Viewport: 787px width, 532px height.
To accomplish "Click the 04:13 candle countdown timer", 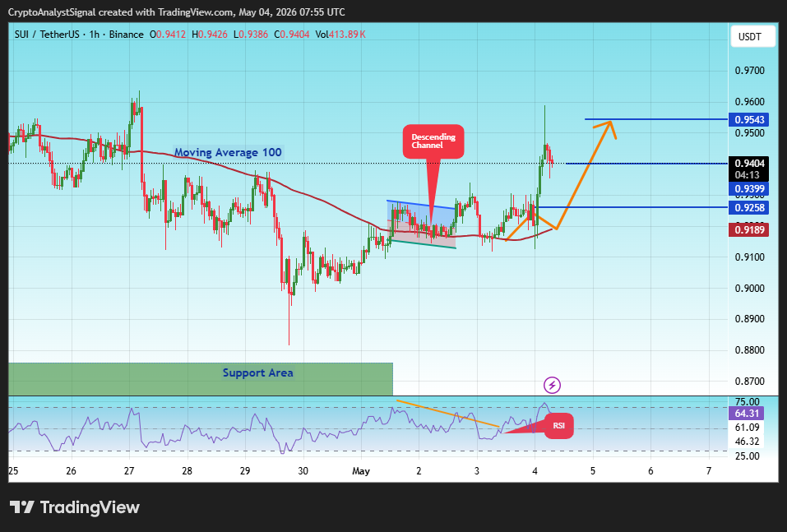I will coord(748,175).
